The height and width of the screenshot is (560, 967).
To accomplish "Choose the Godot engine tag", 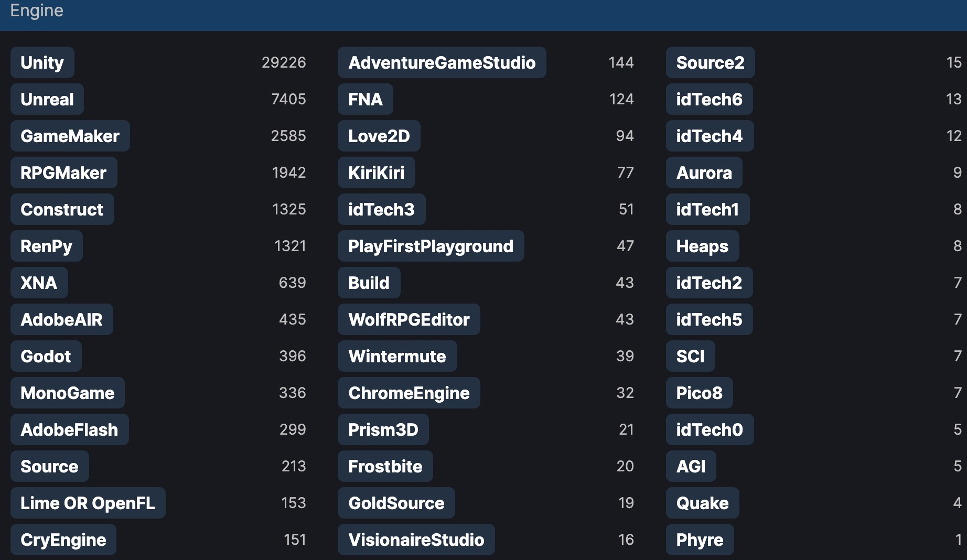I will (46, 356).
